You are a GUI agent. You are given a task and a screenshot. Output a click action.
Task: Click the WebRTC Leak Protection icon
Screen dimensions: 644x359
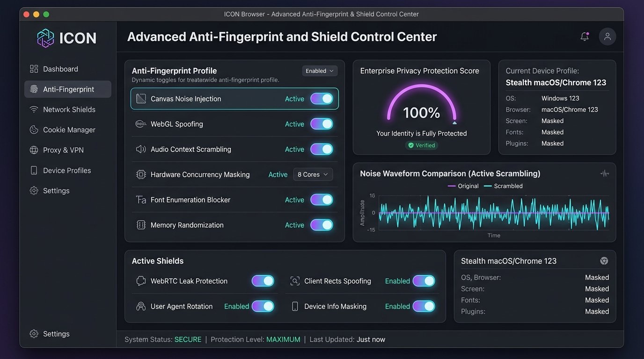(x=141, y=281)
